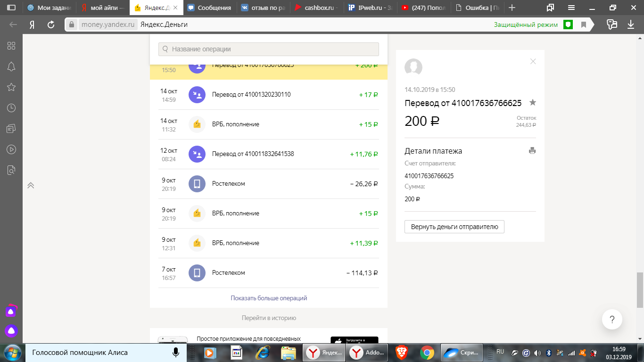Open the ВРБ пополнение + 11,39 ₽ row
644x362 pixels.
[269, 243]
